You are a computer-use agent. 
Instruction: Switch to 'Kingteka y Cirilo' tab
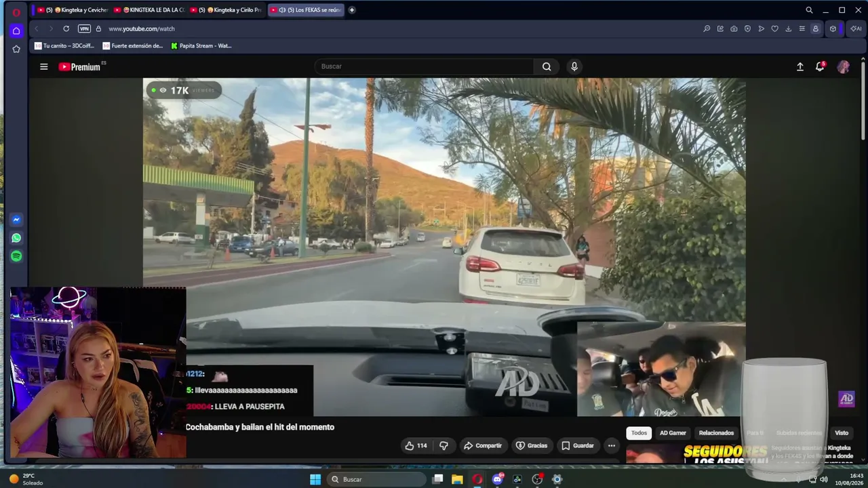(226, 10)
